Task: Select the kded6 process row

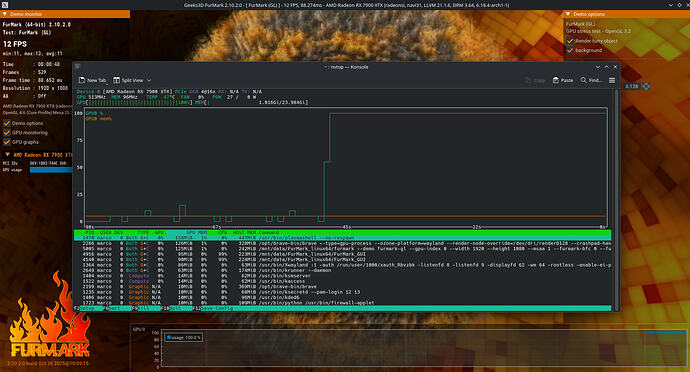Action: [342, 297]
